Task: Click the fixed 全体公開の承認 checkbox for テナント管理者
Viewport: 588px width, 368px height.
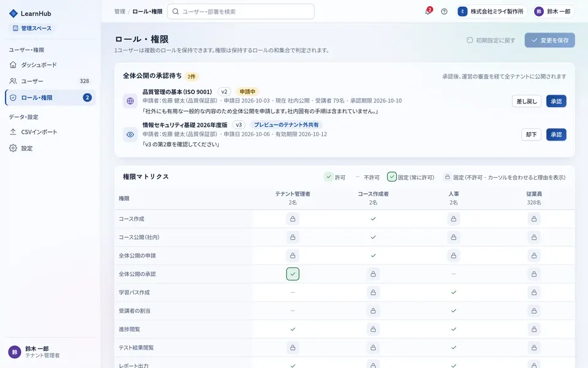Action: click(x=293, y=274)
